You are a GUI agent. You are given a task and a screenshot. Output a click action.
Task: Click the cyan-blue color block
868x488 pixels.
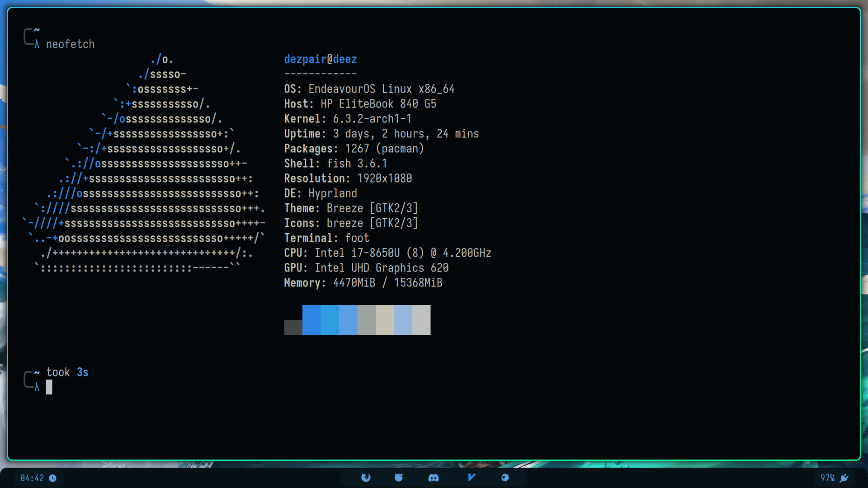(330, 320)
